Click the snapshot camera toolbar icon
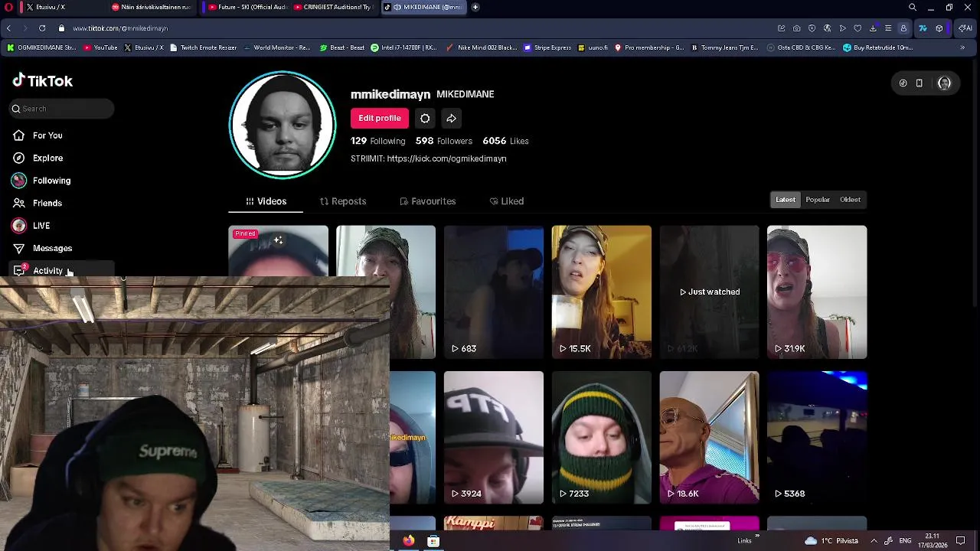Image resolution: width=980 pixels, height=551 pixels. (797, 28)
